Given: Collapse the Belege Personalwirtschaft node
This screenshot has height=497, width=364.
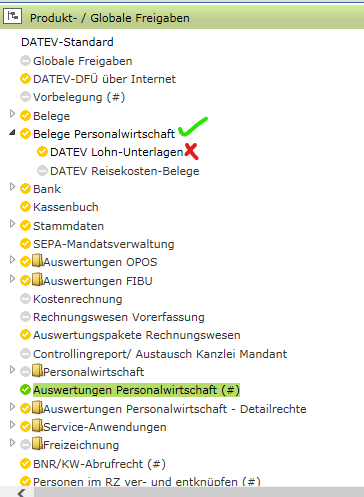Looking at the screenshot, I should (12, 133).
